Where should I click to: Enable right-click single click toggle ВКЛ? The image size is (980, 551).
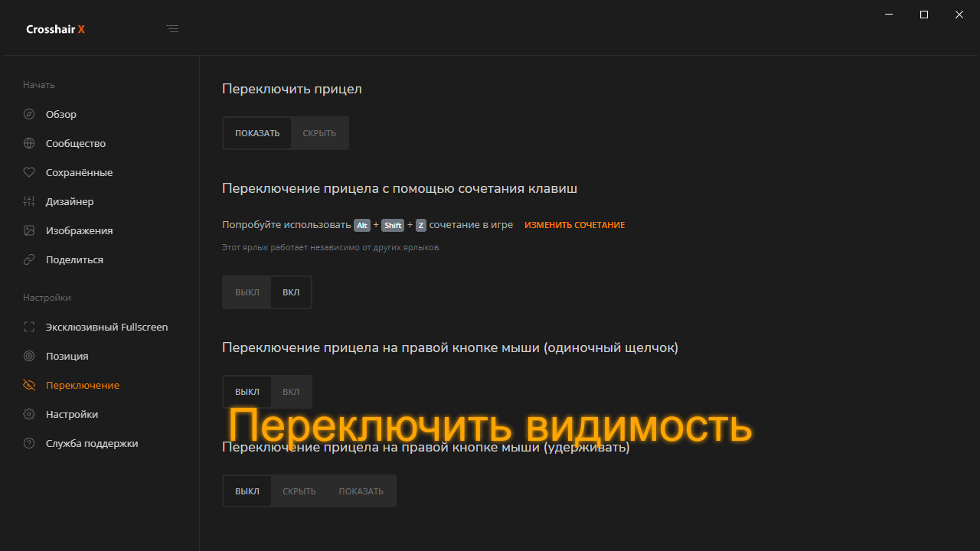pyautogui.click(x=291, y=392)
